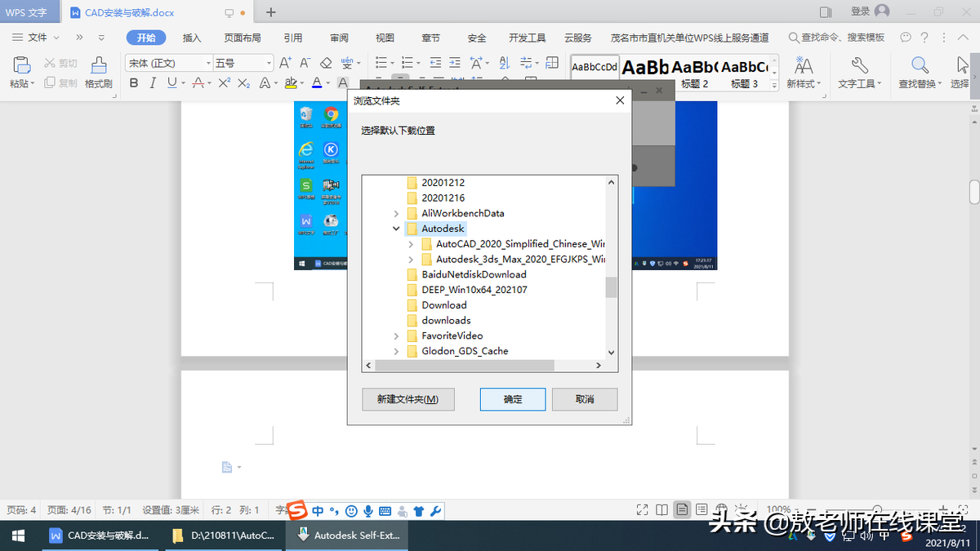This screenshot has height=551, width=980.
Task: Add a new document tab with plus
Action: coord(271,12)
